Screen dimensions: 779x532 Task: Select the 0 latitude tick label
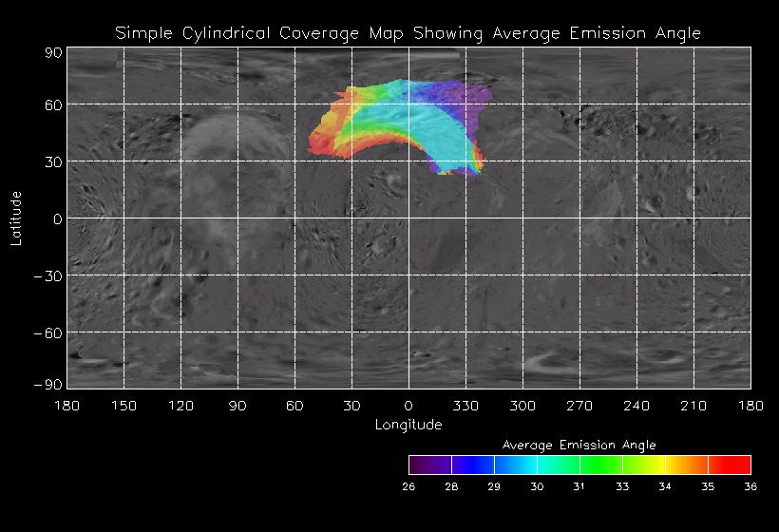click(57, 218)
